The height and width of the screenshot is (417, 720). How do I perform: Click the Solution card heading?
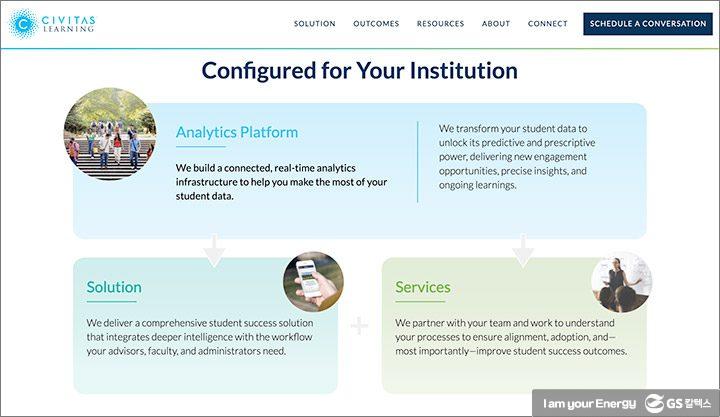click(x=114, y=287)
